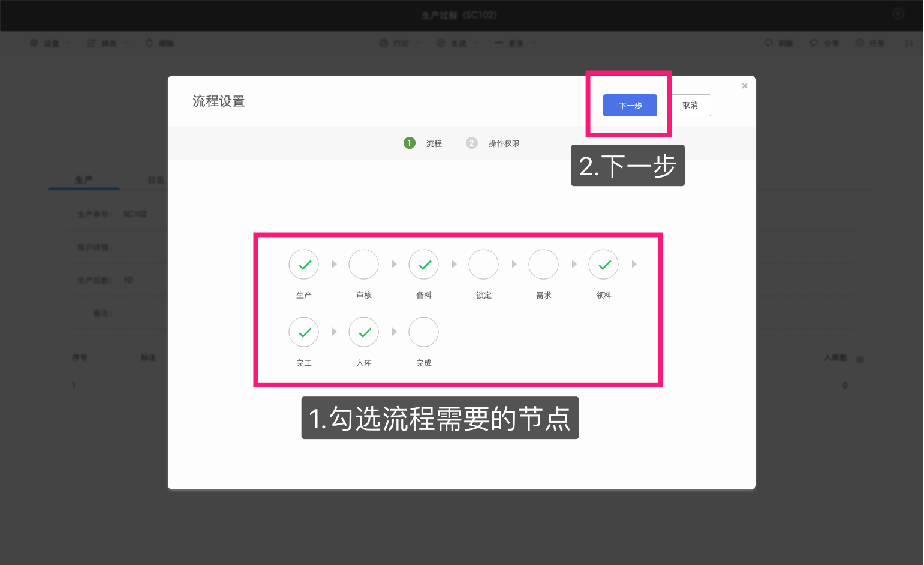Uncheck the 备料 material preparation node
Screen dimensions: 924x565
(x=423, y=264)
